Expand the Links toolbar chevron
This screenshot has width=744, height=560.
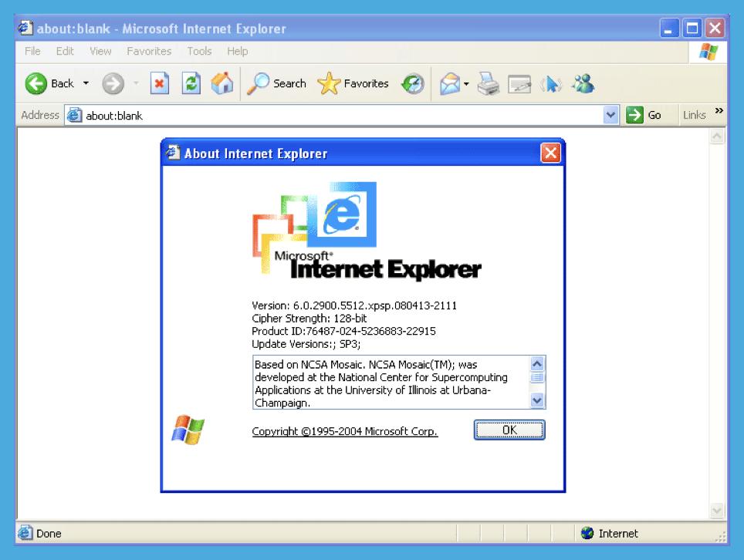pyautogui.click(x=719, y=111)
